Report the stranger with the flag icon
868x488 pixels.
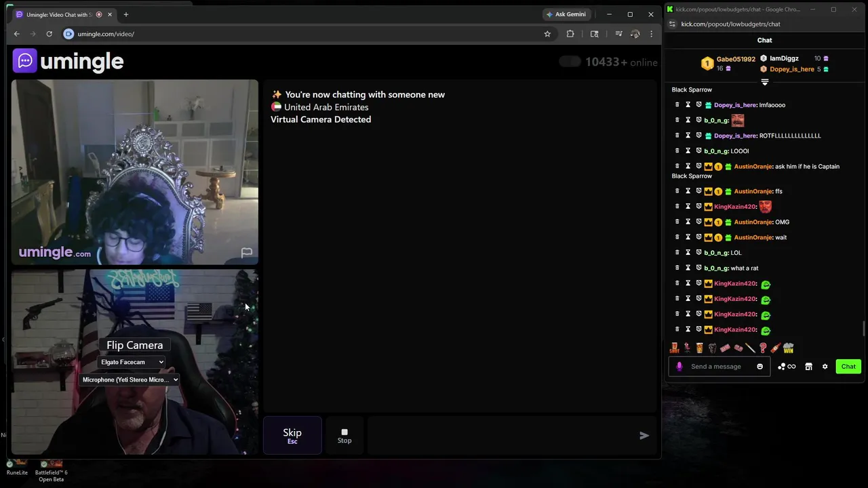tap(247, 253)
